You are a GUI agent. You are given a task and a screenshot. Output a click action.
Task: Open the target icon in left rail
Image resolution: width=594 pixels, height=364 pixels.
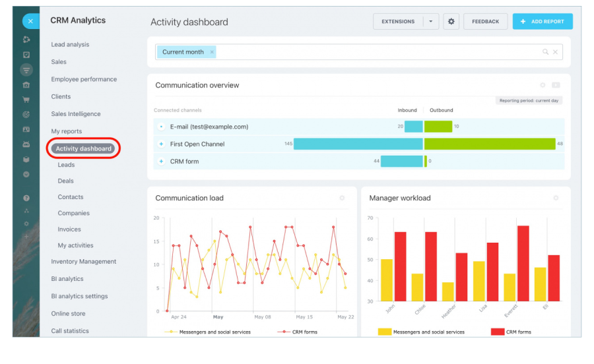coord(26,115)
